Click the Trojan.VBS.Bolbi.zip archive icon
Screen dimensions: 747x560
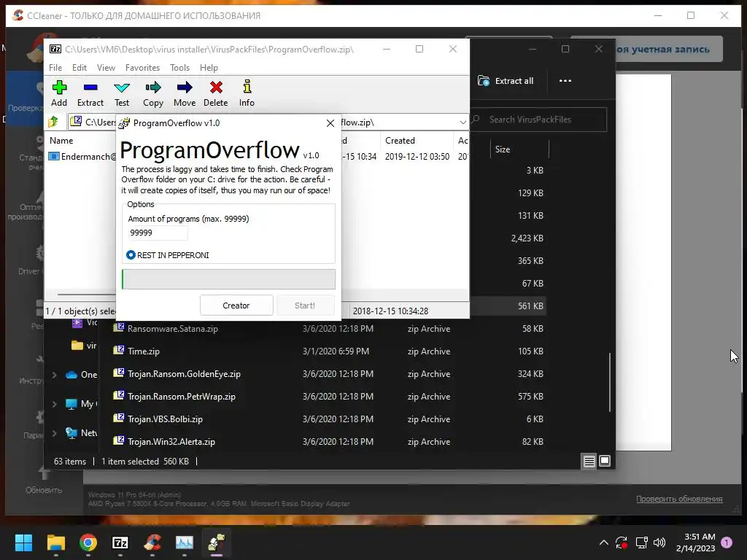pyautogui.click(x=119, y=418)
